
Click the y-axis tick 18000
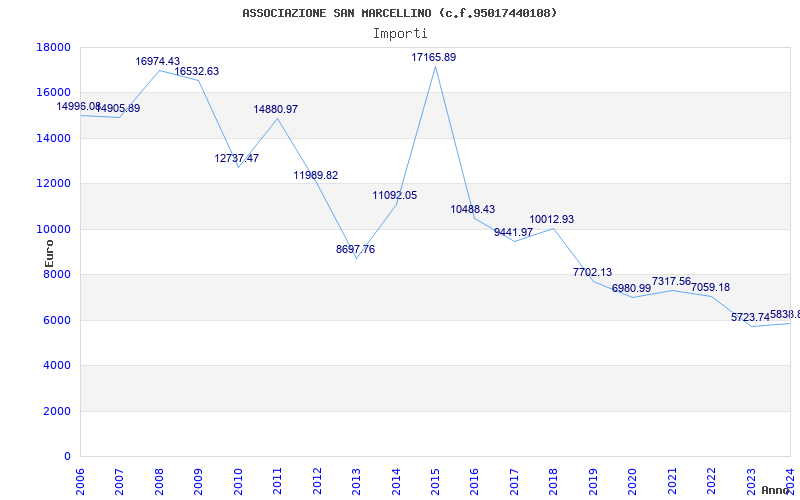(x=54, y=47)
